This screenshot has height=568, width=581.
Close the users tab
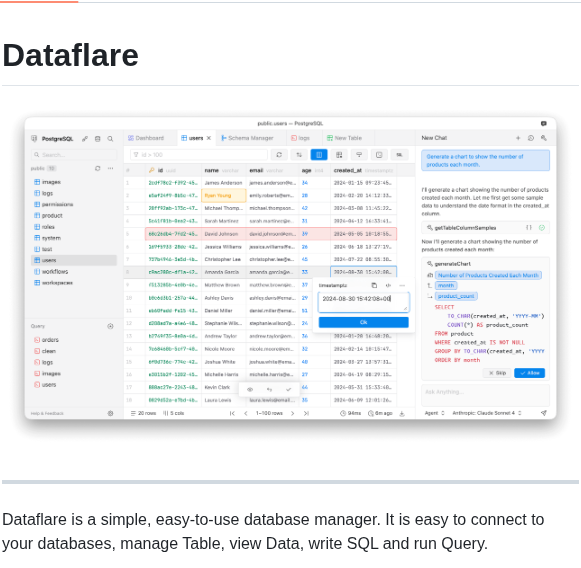coord(209,138)
